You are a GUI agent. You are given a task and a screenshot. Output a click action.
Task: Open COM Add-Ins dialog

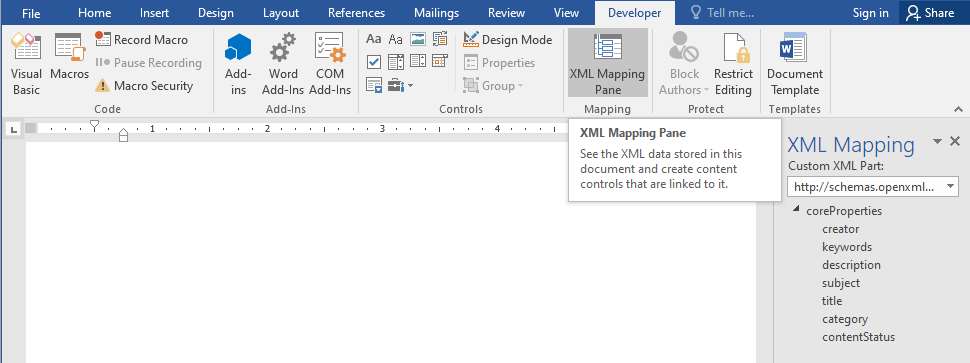click(x=330, y=64)
